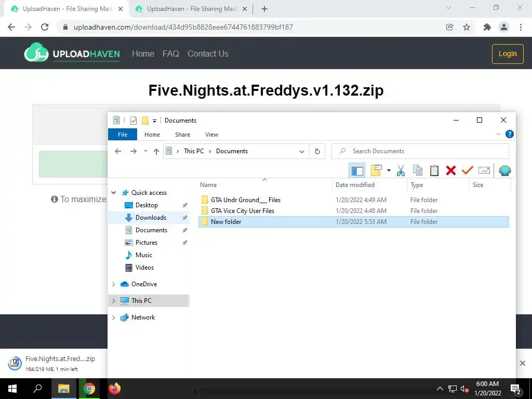Screen dimensions: 532x399
Task: Select Downloads in the navigation pane
Action: pyautogui.click(x=151, y=218)
